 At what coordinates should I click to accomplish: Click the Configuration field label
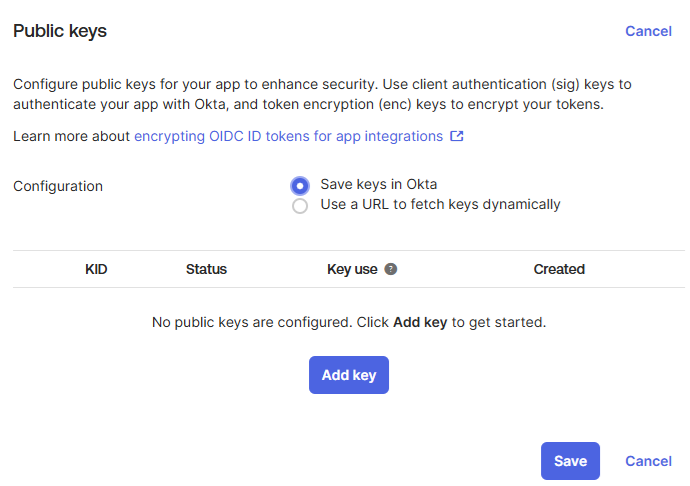(58, 186)
